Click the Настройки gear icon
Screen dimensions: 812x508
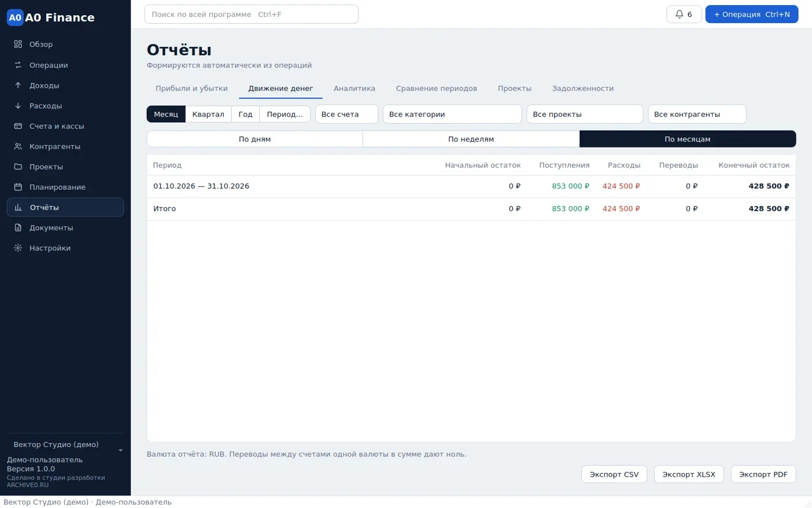tap(18, 248)
